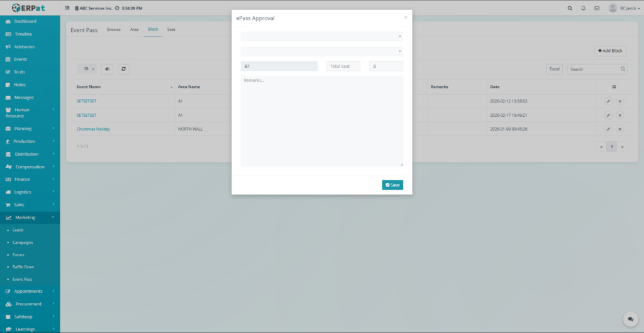Open the mail envelope icon

pyautogui.click(x=597, y=8)
